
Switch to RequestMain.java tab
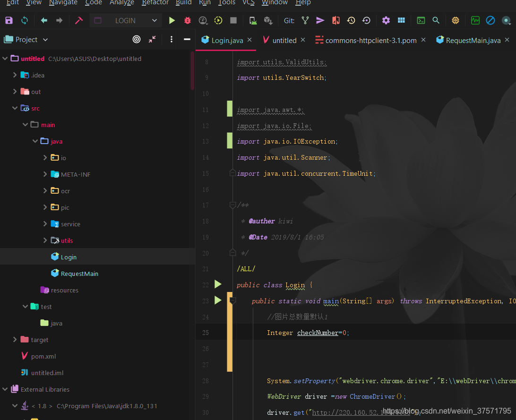(x=473, y=40)
